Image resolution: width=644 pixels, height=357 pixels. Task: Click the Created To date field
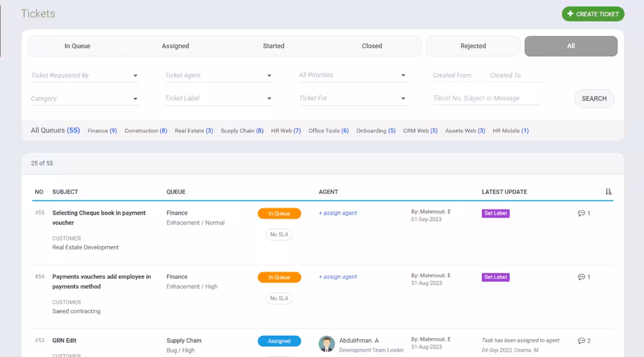[x=516, y=76]
